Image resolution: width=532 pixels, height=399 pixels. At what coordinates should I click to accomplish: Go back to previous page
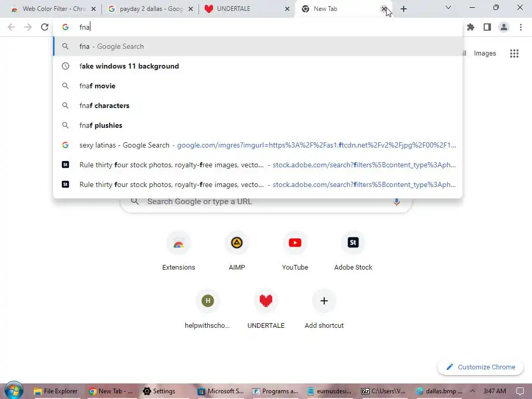(11, 27)
